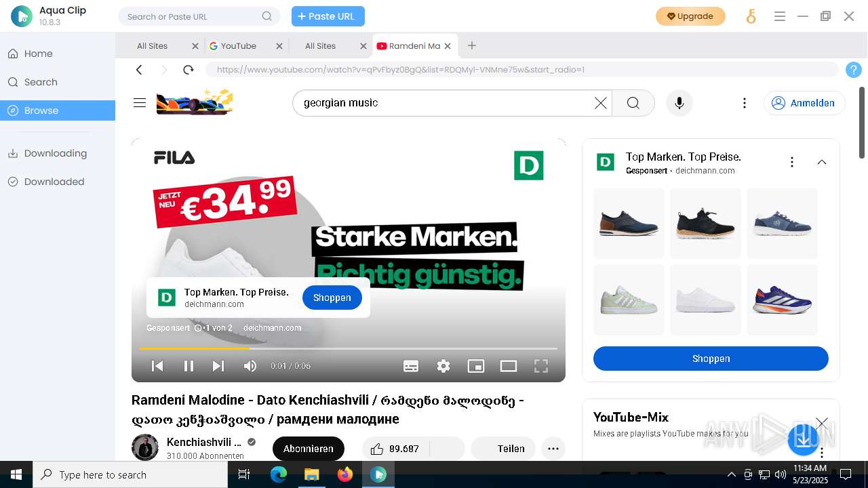The height and width of the screenshot is (488, 868).
Task: Pause the video playback
Action: coord(189,366)
